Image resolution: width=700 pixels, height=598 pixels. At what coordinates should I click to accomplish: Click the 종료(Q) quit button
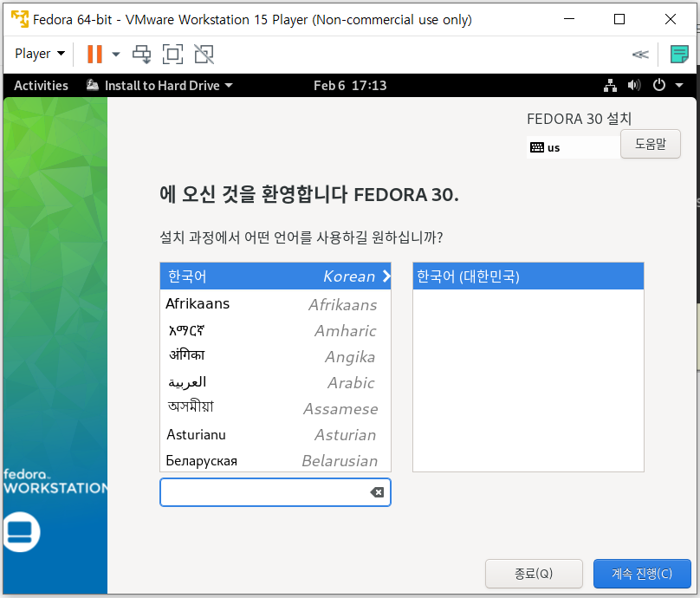tap(534, 574)
